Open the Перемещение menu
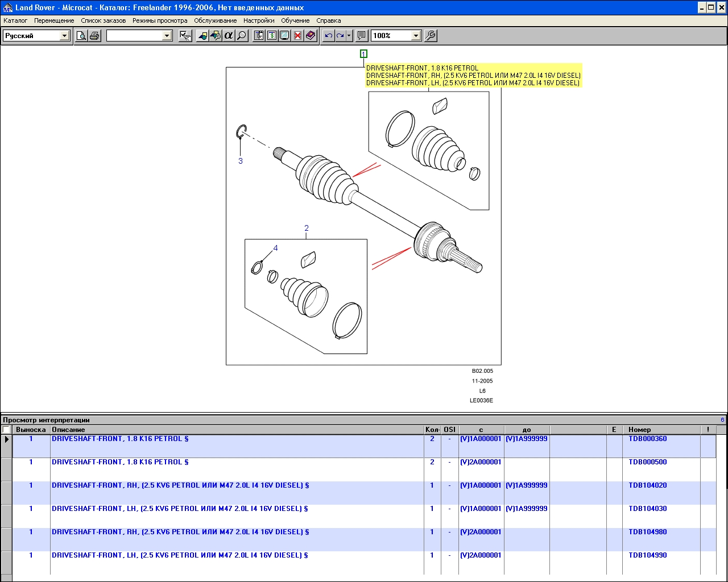The width and height of the screenshot is (728, 582). (x=54, y=20)
